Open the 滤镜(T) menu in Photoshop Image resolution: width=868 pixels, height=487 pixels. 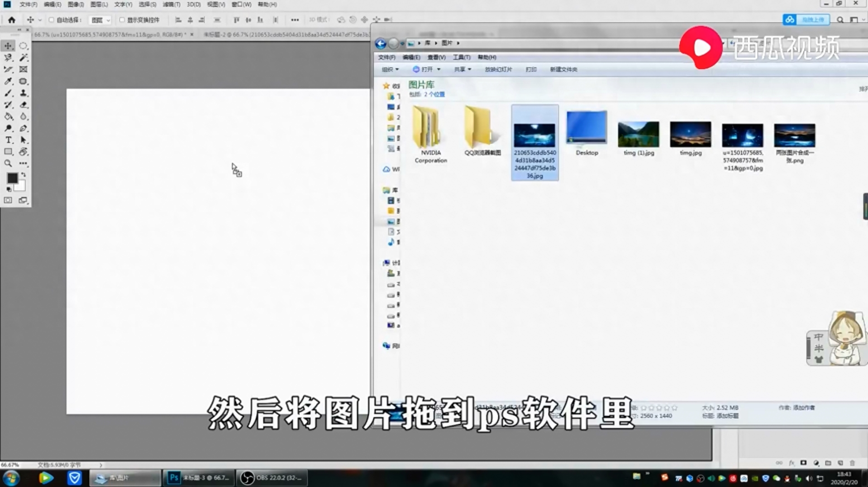coord(171,5)
